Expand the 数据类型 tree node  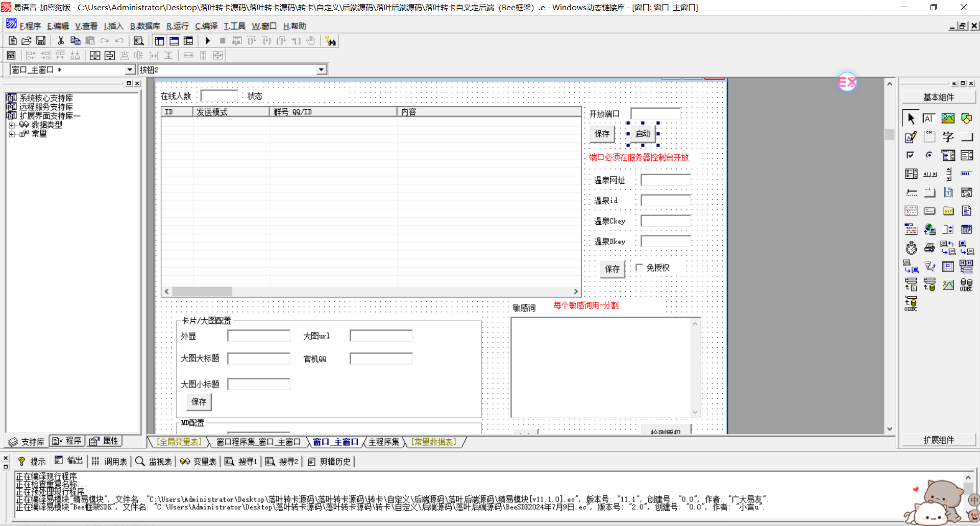tap(12, 125)
